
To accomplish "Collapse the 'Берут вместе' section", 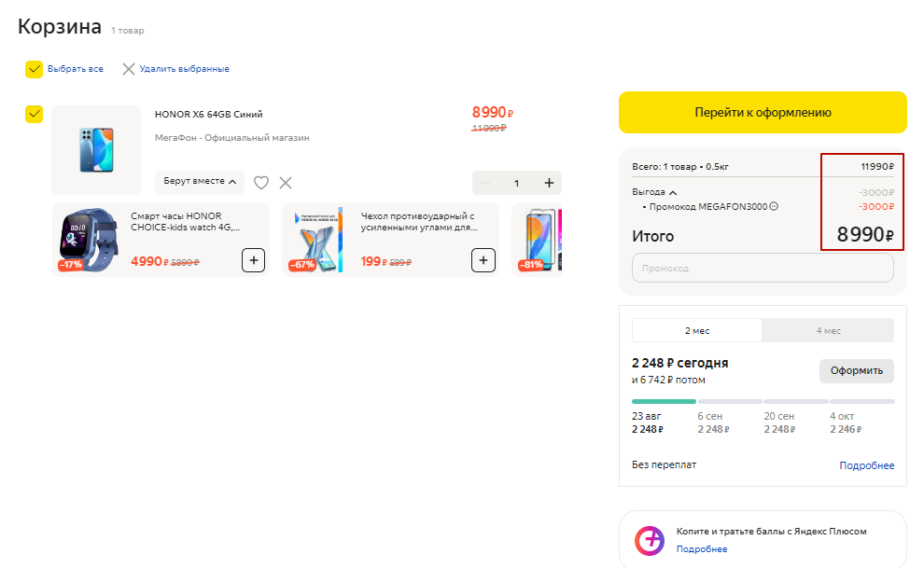I will [200, 181].
